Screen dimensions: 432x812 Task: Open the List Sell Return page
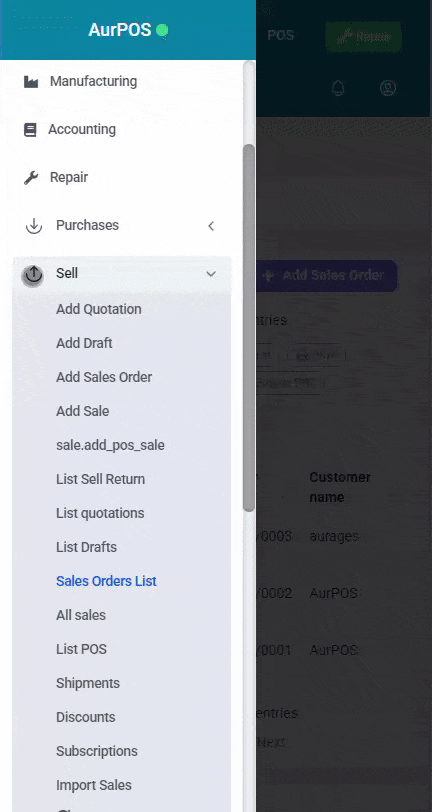[100, 479]
